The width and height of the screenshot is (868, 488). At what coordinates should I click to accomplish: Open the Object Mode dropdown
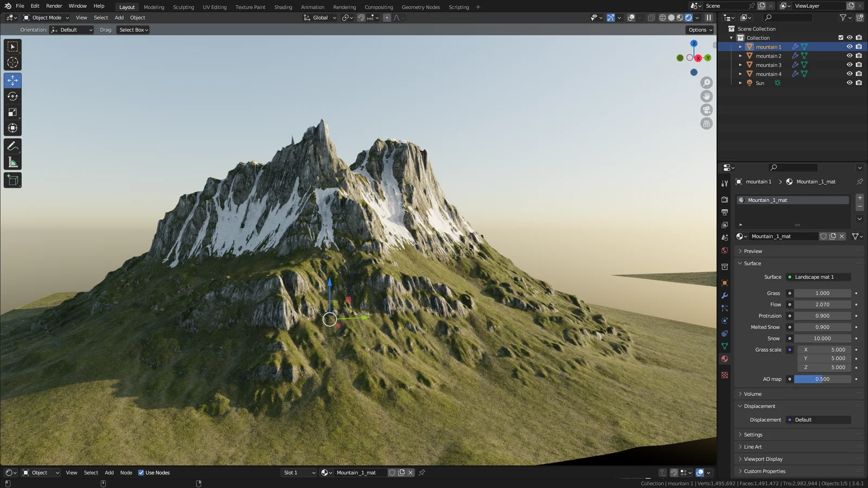[44, 17]
